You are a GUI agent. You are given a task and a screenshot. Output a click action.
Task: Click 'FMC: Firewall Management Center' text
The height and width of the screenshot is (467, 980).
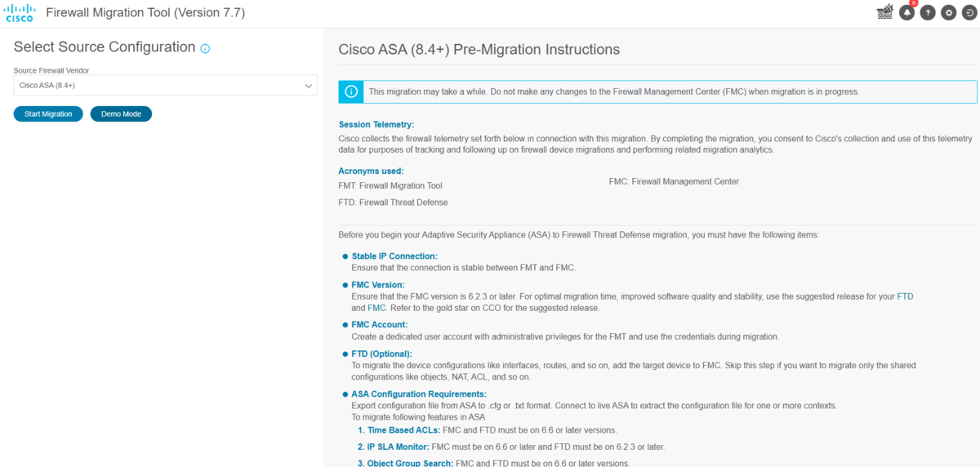674,181
